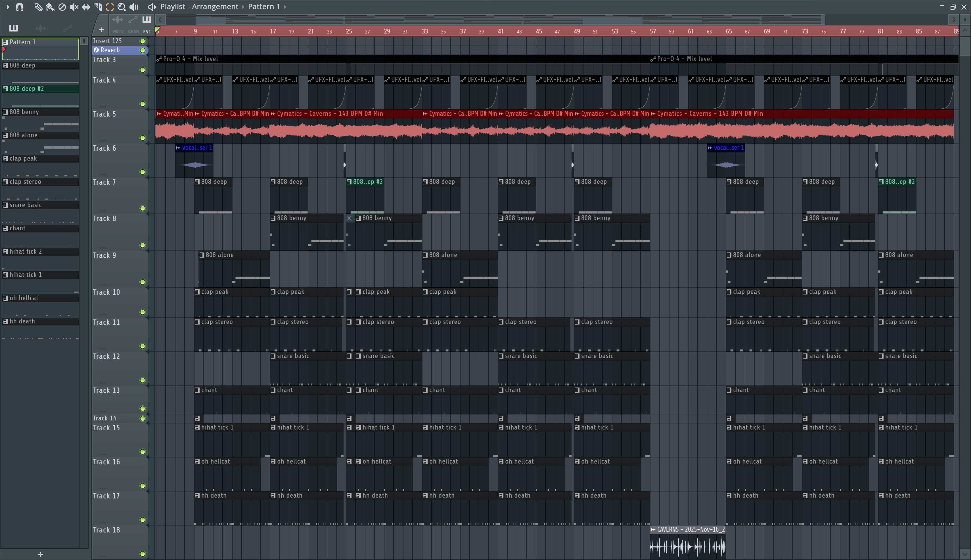The height and width of the screenshot is (560, 971).
Task: Choose the Select marquee tool
Action: point(110,7)
